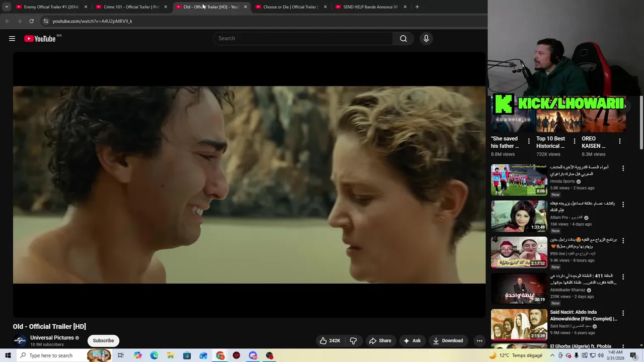Click the Ask button
644x362 pixels.
(x=412, y=340)
